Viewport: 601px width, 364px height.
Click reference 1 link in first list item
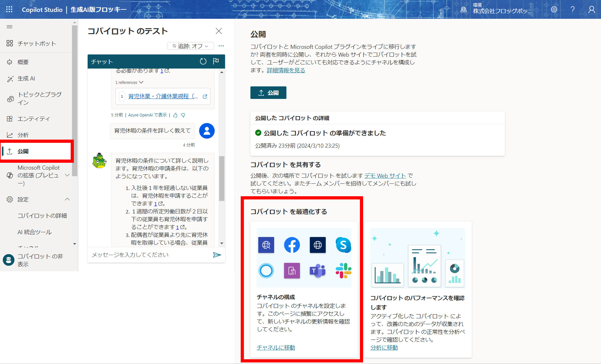tap(156, 204)
